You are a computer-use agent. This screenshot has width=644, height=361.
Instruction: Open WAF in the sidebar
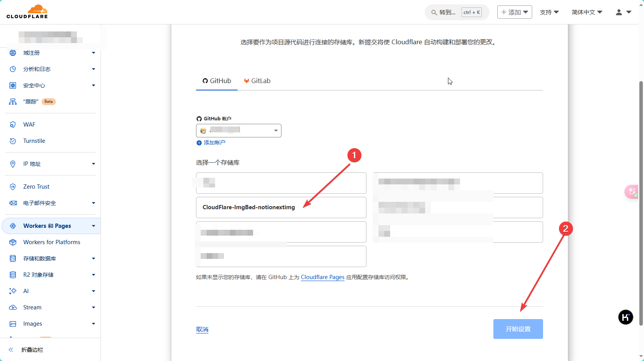[29, 125]
